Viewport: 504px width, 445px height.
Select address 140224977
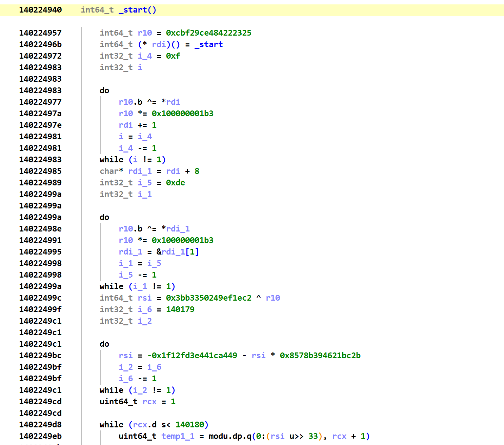[x=40, y=102]
